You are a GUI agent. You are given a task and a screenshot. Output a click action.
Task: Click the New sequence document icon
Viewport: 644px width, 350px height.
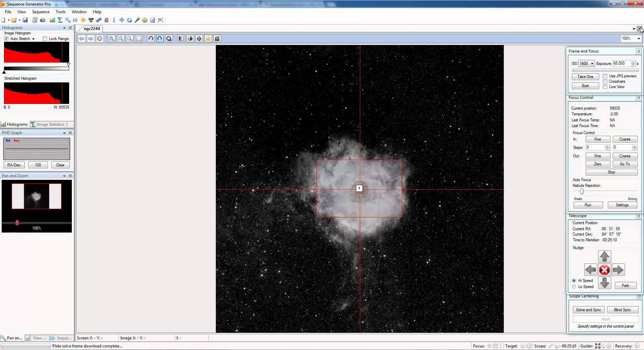pyautogui.click(x=3, y=20)
